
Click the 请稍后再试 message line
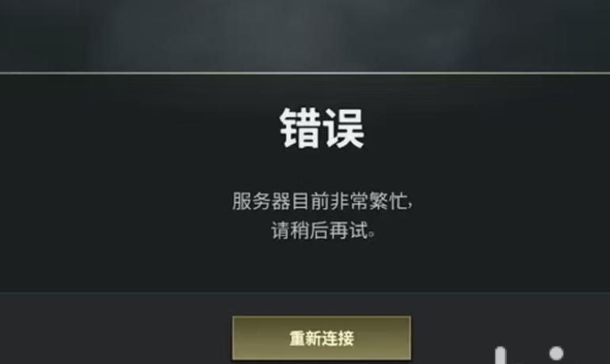(x=323, y=230)
